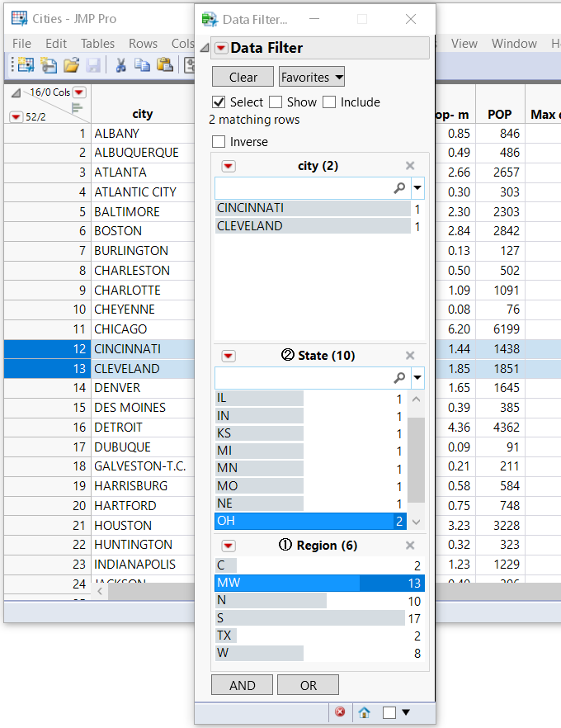The height and width of the screenshot is (728, 561).
Task: Remove the Region filter with its X
Action: click(410, 546)
